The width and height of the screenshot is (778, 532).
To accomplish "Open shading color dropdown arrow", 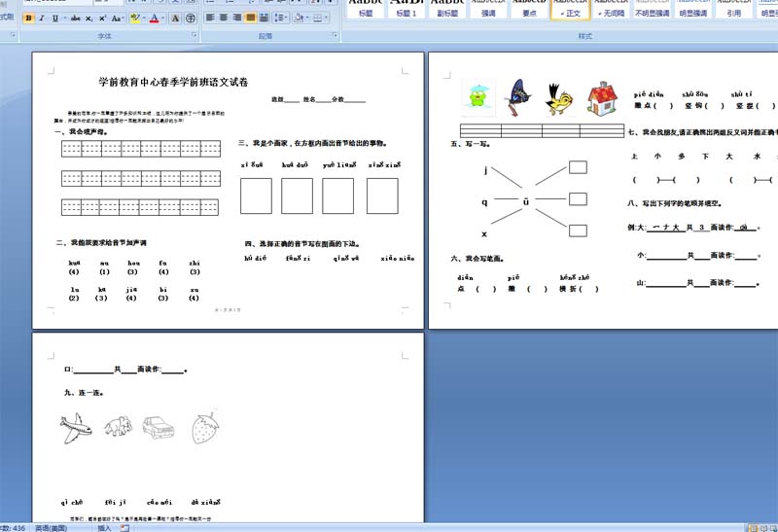I will click(307, 18).
